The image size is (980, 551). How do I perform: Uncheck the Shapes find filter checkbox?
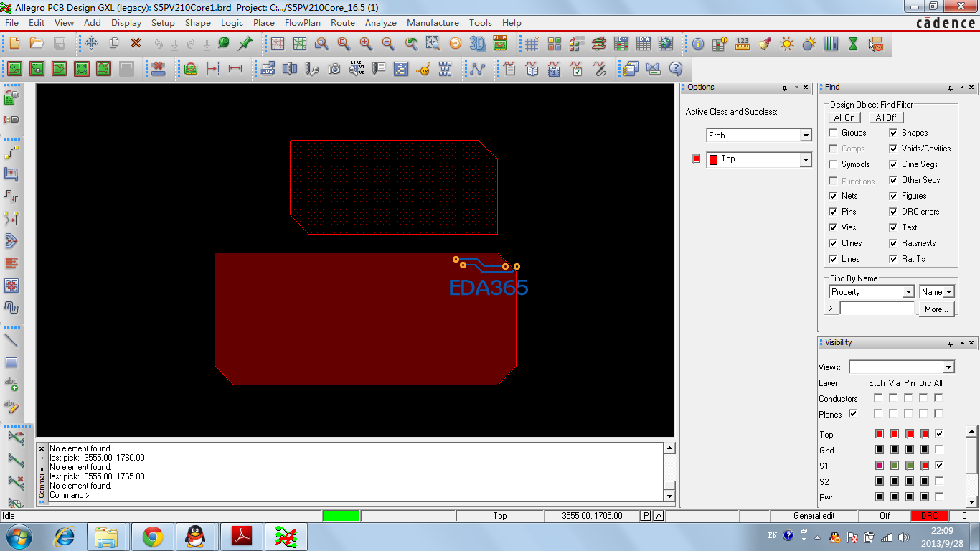coord(893,133)
